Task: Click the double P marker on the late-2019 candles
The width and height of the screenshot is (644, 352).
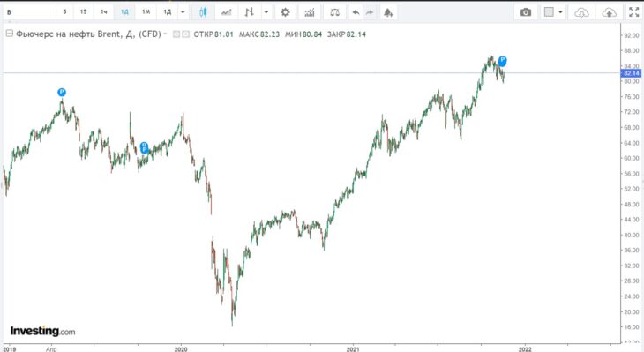Action: tap(144, 147)
